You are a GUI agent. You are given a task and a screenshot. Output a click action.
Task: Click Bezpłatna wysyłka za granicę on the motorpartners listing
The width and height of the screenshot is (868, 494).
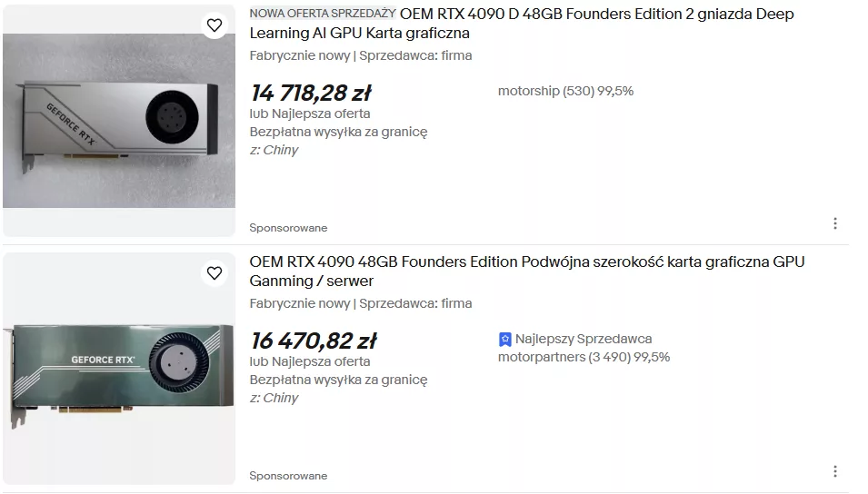(338, 380)
